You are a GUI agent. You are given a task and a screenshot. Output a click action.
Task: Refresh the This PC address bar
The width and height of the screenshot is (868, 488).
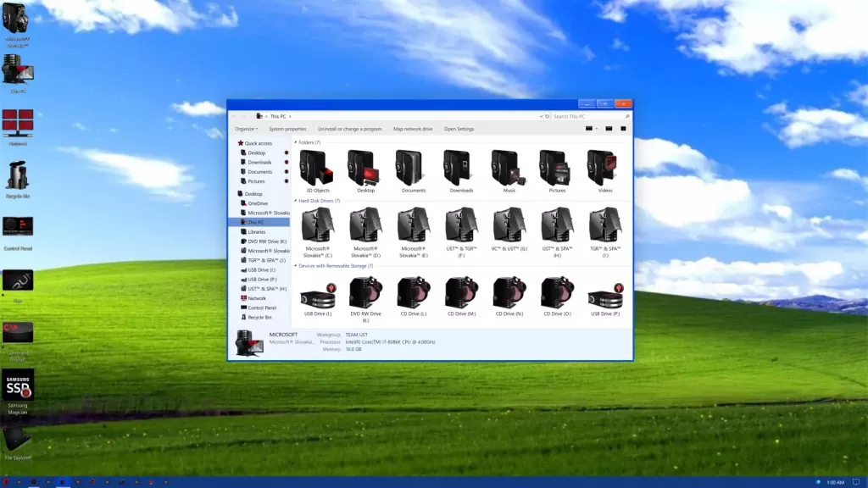(x=547, y=116)
